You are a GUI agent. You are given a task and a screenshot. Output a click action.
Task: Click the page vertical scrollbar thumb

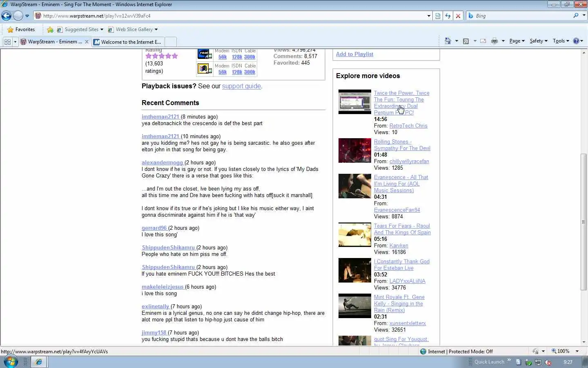coord(584,222)
